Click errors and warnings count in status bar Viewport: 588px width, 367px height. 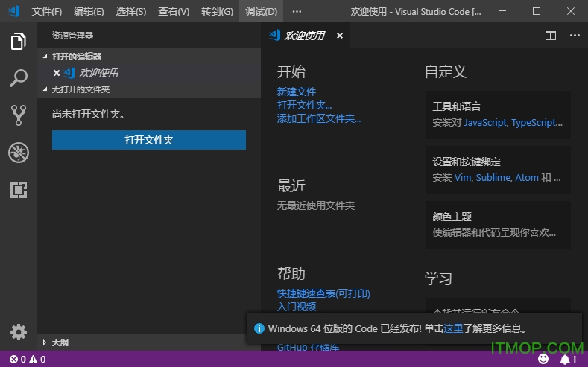28,360
